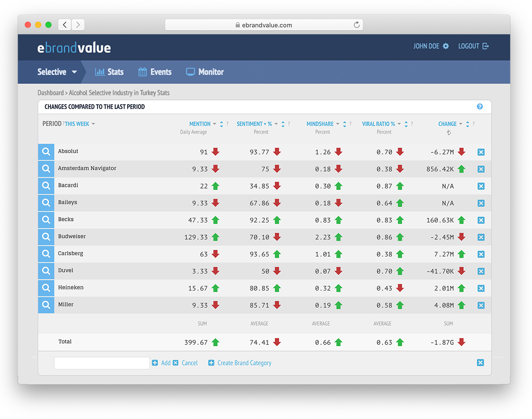Viewport: 532px width, 419px height.
Task: Remove Baileys row with X
Action: pyautogui.click(x=481, y=203)
